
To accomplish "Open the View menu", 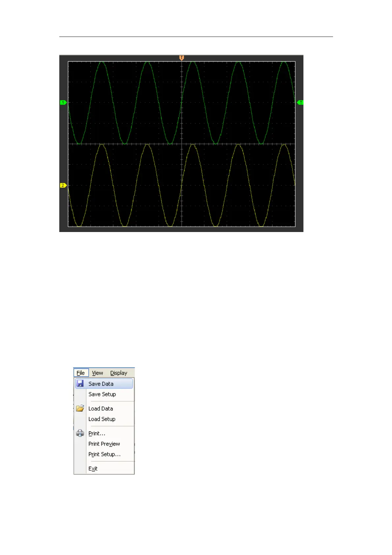I will pos(98,373).
